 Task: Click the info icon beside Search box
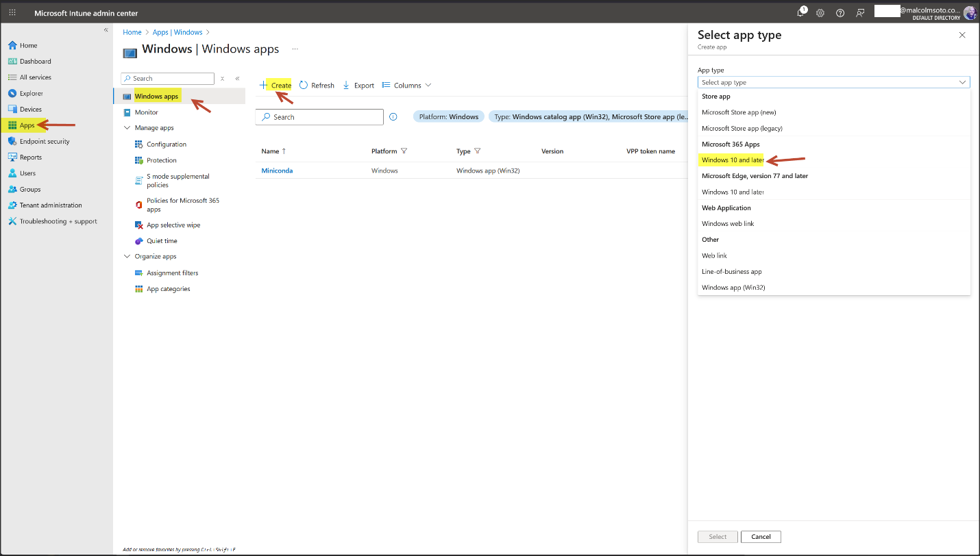click(393, 117)
